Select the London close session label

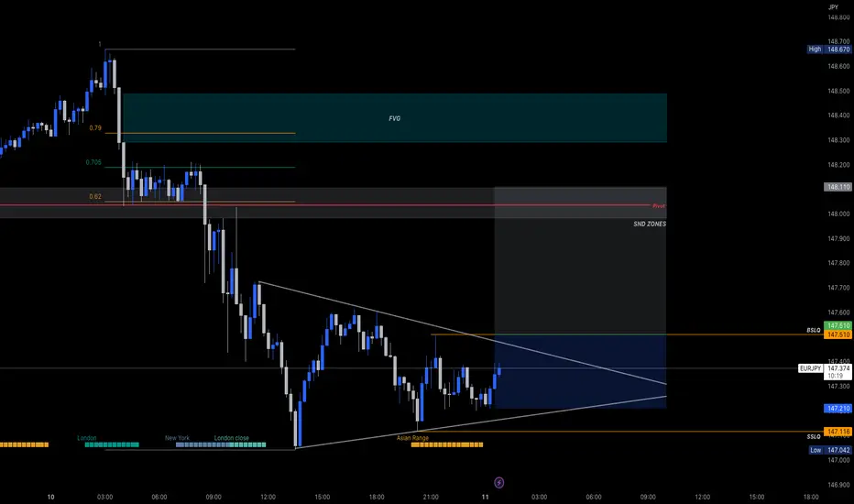232,438
